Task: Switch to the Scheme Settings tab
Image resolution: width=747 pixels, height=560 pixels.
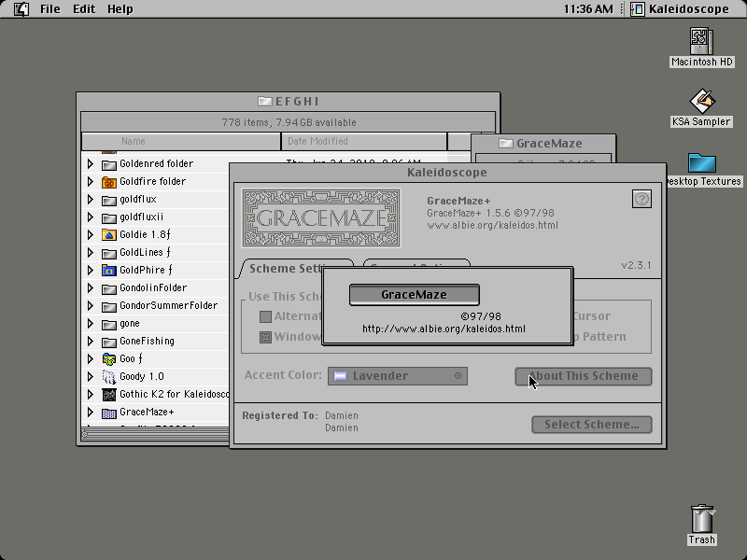Action: tap(286, 269)
